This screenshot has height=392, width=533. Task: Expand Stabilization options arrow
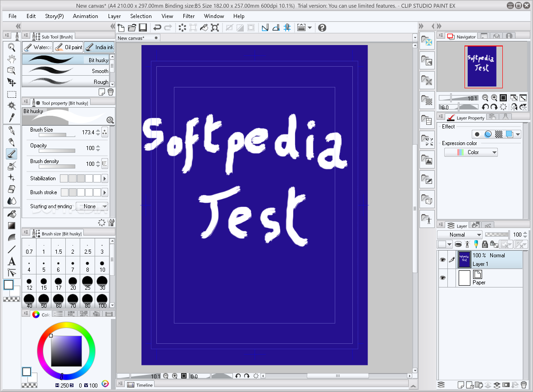pyautogui.click(x=105, y=178)
